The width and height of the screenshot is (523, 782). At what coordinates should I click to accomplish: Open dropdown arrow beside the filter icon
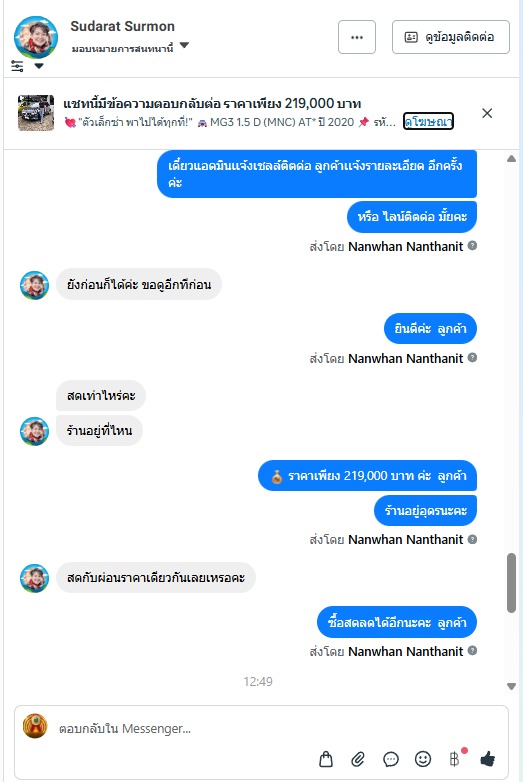(x=39, y=66)
